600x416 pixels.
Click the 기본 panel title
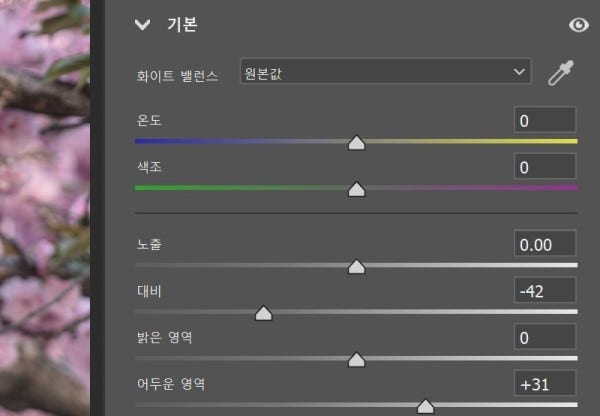click(180, 26)
